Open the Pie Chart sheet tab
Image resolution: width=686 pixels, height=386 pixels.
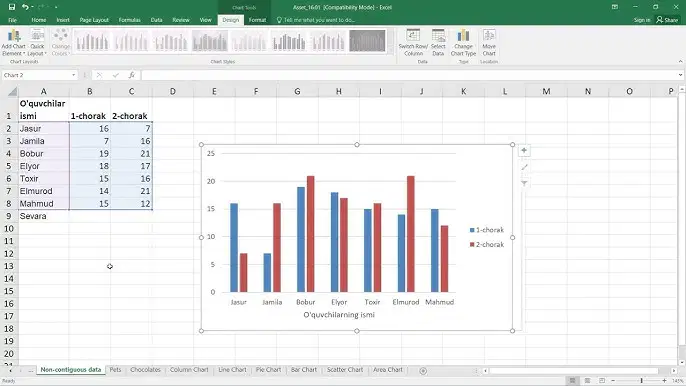click(x=268, y=370)
